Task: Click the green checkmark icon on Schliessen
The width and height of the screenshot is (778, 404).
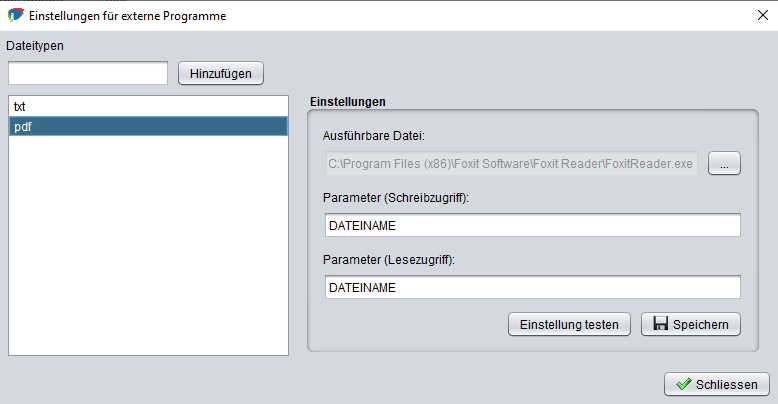Action: [684, 384]
